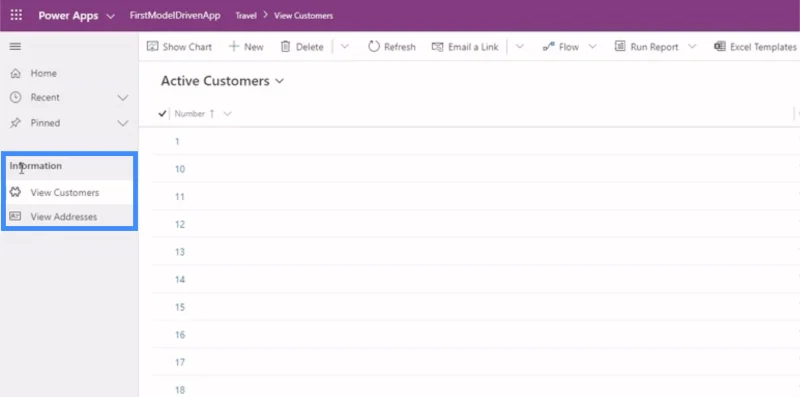Click the New button label
This screenshot has width=800, height=397.
tap(254, 47)
